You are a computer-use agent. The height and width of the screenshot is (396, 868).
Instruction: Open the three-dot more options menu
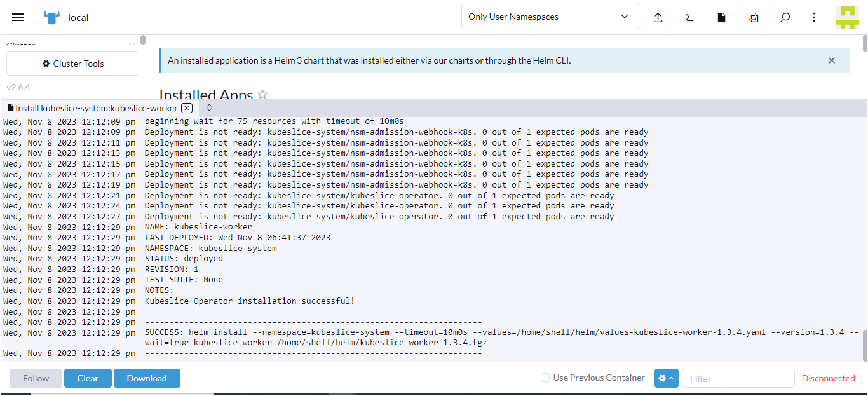tap(814, 17)
